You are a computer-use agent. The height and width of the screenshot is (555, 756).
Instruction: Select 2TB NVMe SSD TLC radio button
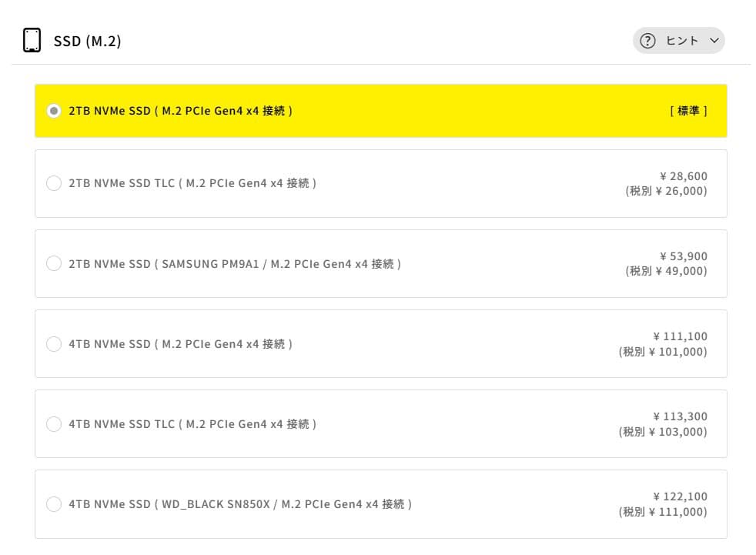(54, 183)
